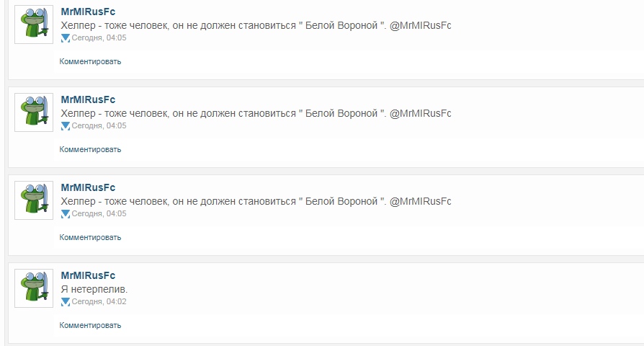Click the status icon beside second post's timestamp

(66, 126)
